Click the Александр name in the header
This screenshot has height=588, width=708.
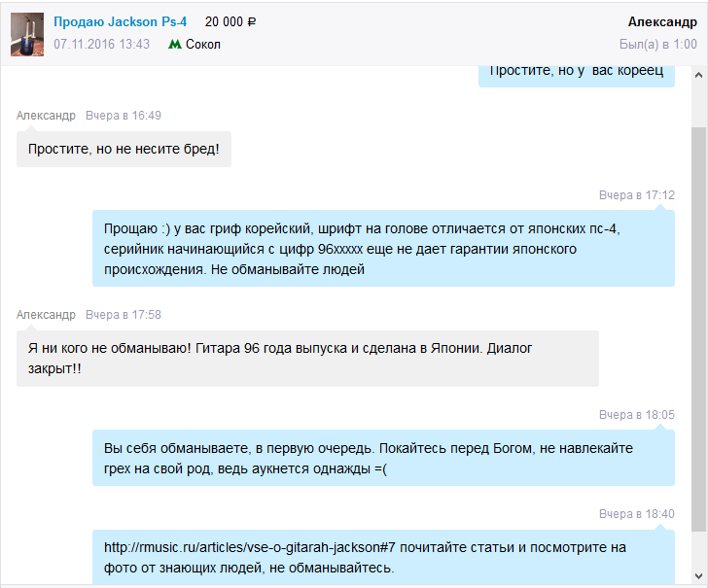(x=662, y=21)
